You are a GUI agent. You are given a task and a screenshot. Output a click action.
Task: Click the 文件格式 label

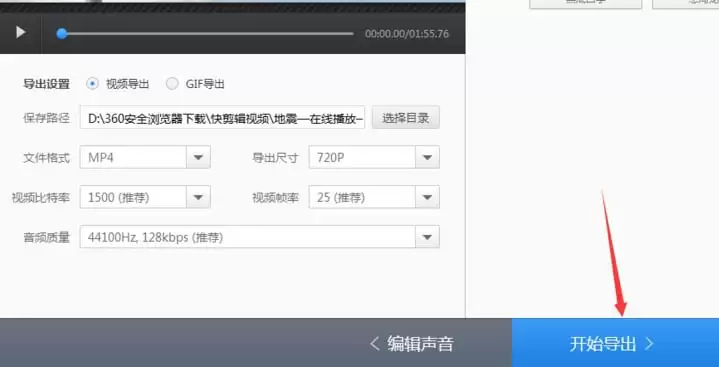46,158
